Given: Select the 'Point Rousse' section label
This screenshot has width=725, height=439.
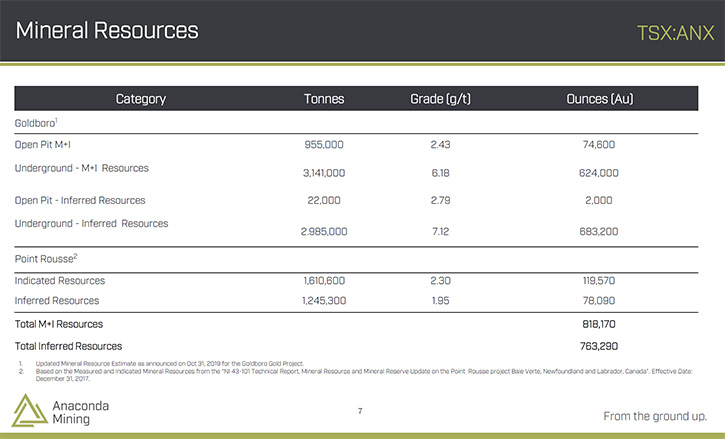Looking at the screenshot, I should point(46,259).
